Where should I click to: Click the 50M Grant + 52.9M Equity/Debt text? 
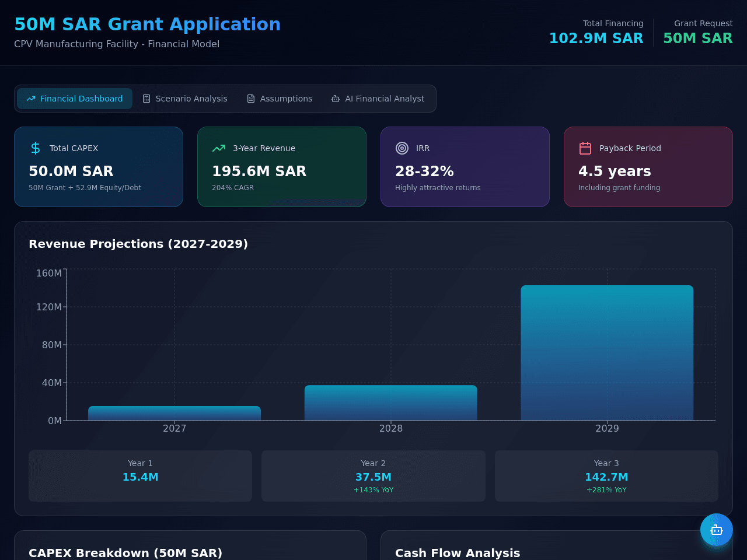(x=85, y=188)
